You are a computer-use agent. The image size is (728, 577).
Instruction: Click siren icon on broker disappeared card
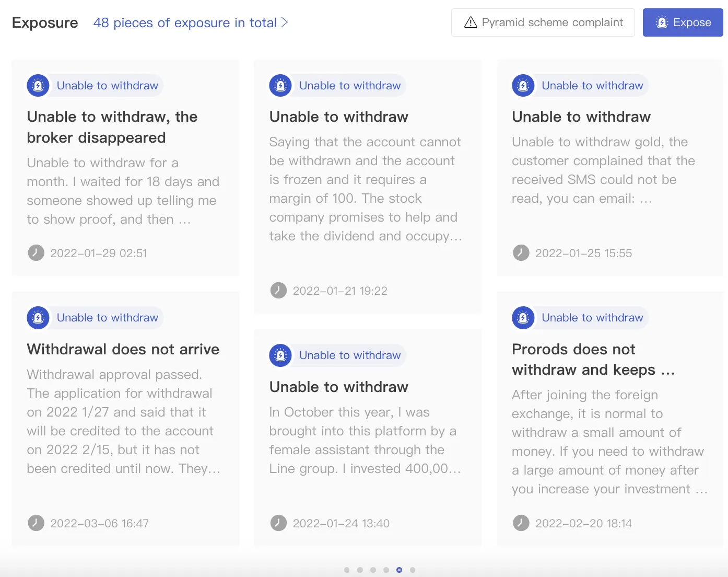[38, 85]
